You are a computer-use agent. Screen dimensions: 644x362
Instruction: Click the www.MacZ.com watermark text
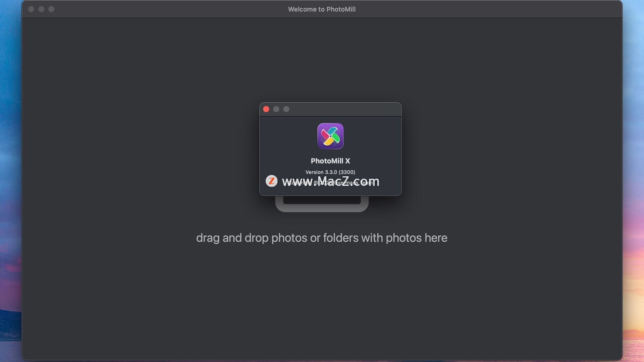330,181
